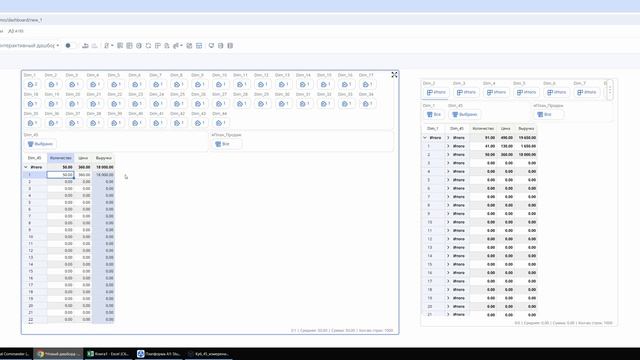The height and width of the screenshot is (360, 640).
Task: Open the Dim_2 Итого chip in right widget
Action: (436, 92)
